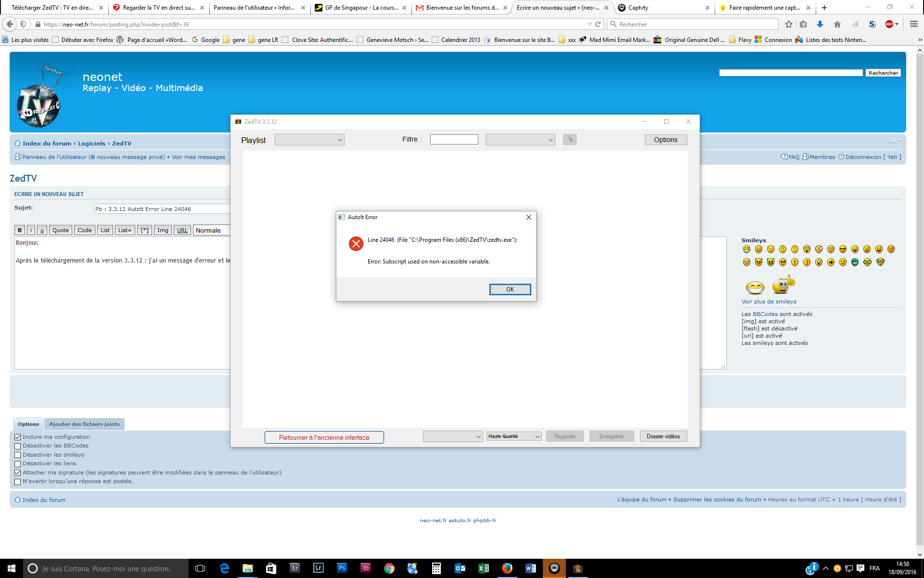The height and width of the screenshot is (578, 924).
Task: Check Désactiver les liens
Action: pos(18,464)
